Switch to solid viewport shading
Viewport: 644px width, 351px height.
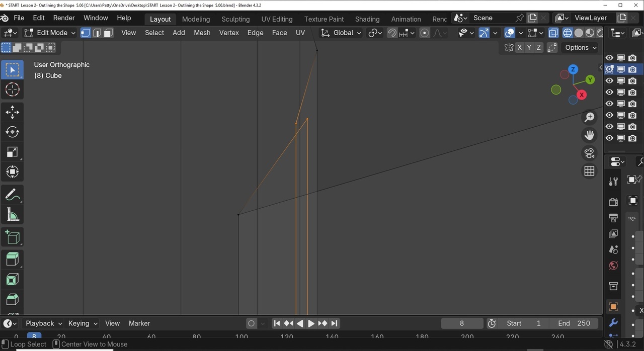click(579, 33)
